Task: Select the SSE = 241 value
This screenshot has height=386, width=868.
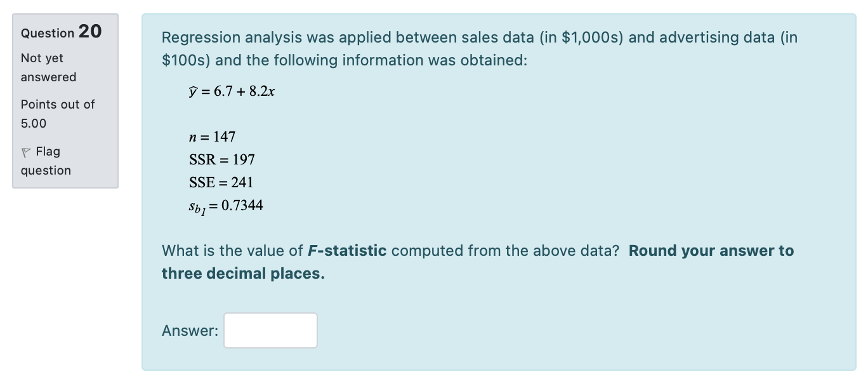Action: point(220,183)
